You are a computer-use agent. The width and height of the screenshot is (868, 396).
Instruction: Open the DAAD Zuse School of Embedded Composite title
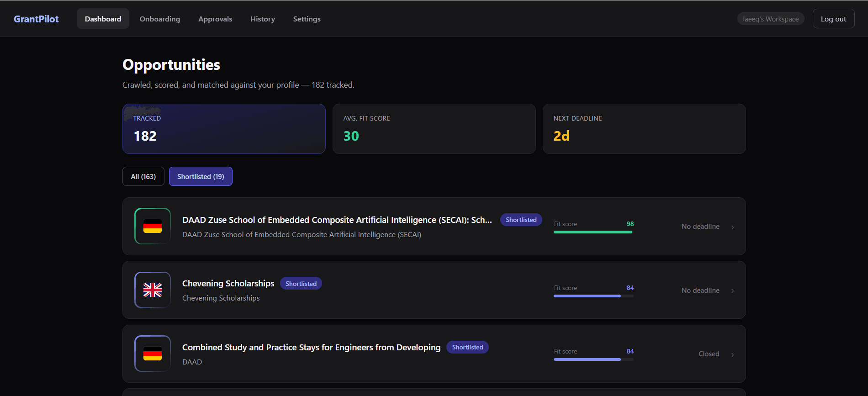337,220
